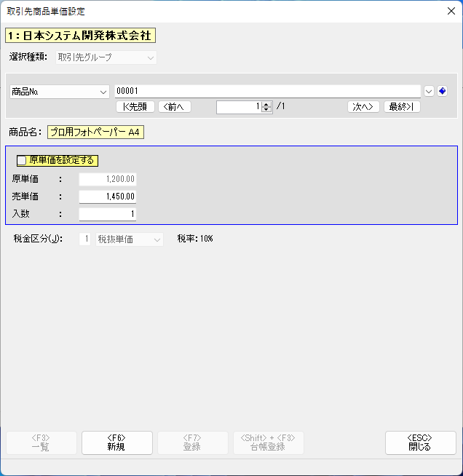Screen dimensions: 463x476
Task: Decrease record number with spinner down arrow
Action: [x=266, y=109]
